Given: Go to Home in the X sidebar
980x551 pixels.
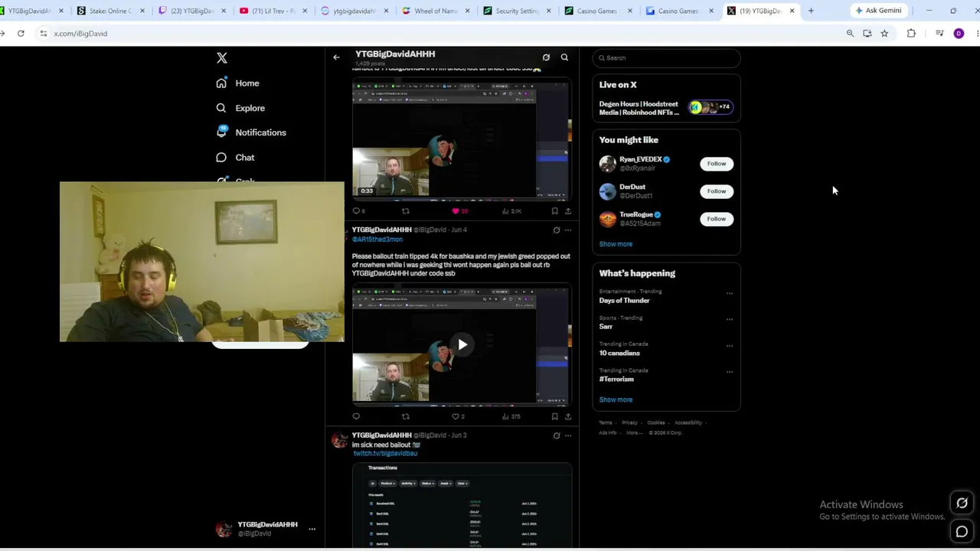Looking at the screenshot, I should click(238, 83).
